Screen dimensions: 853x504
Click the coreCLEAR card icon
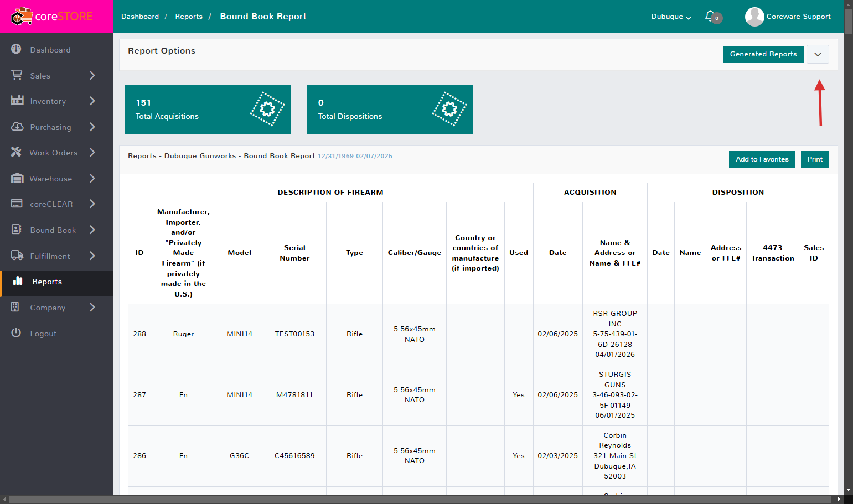point(17,204)
